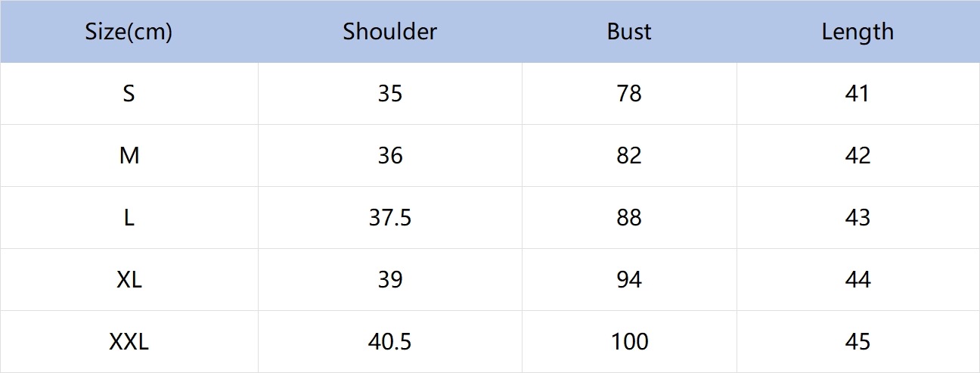Image resolution: width=980 pixels, height=373 pixels.
Task: Select the Shoulder column header
Action: [390, 32]
